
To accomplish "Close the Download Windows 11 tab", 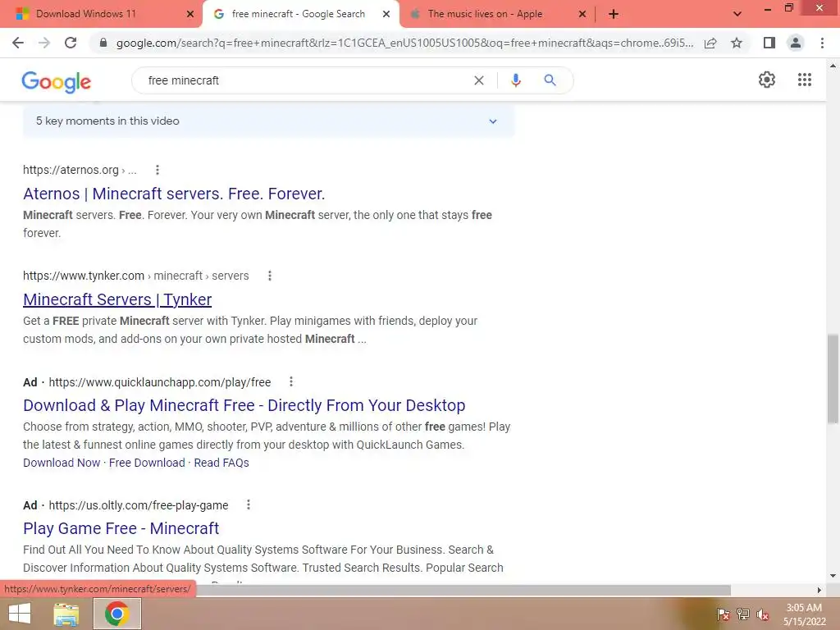I will 189,14.
